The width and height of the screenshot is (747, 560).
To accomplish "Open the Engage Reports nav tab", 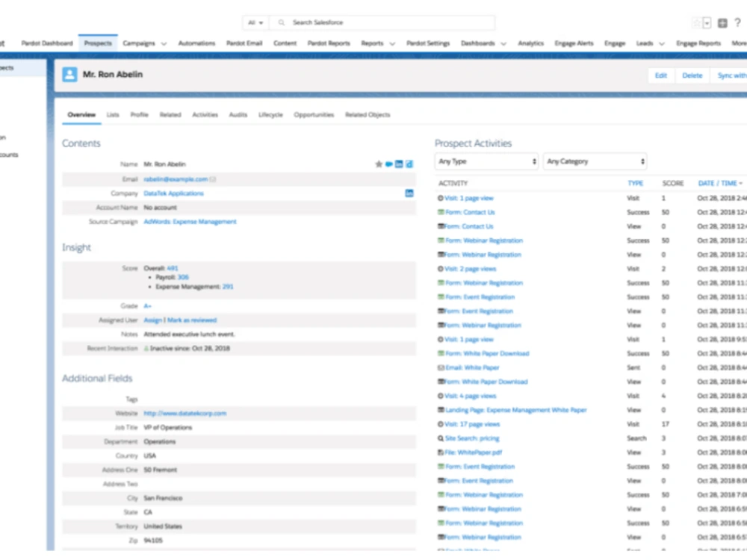I will pyautogui.click(x=698, y=43).
